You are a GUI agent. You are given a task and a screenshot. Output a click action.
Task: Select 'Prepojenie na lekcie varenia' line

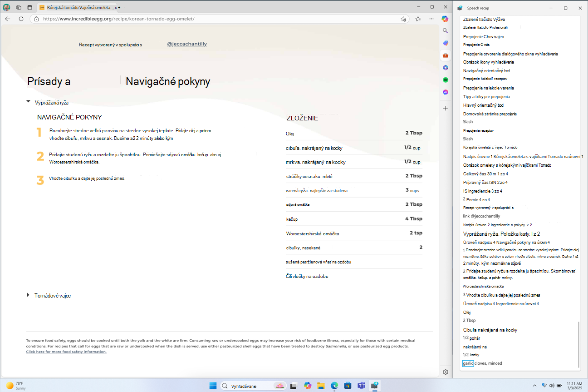488,88
